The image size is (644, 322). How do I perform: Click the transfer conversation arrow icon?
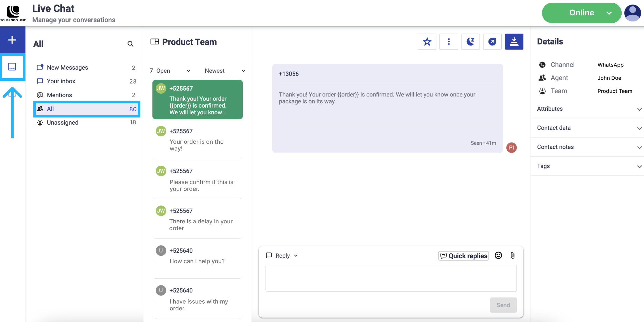point(492,42)
